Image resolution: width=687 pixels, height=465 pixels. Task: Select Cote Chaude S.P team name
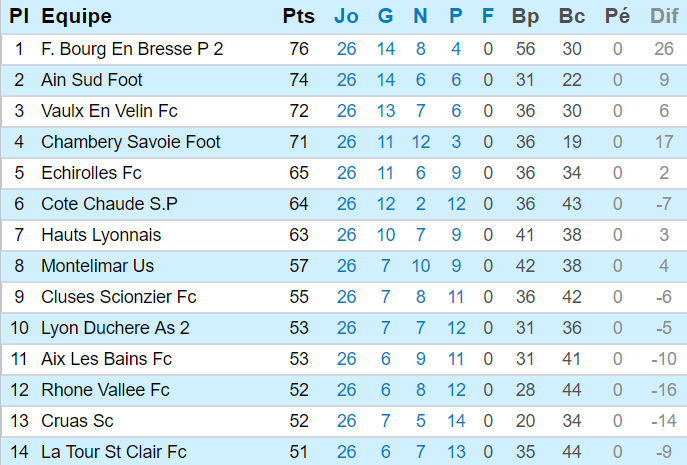point(109,204)
